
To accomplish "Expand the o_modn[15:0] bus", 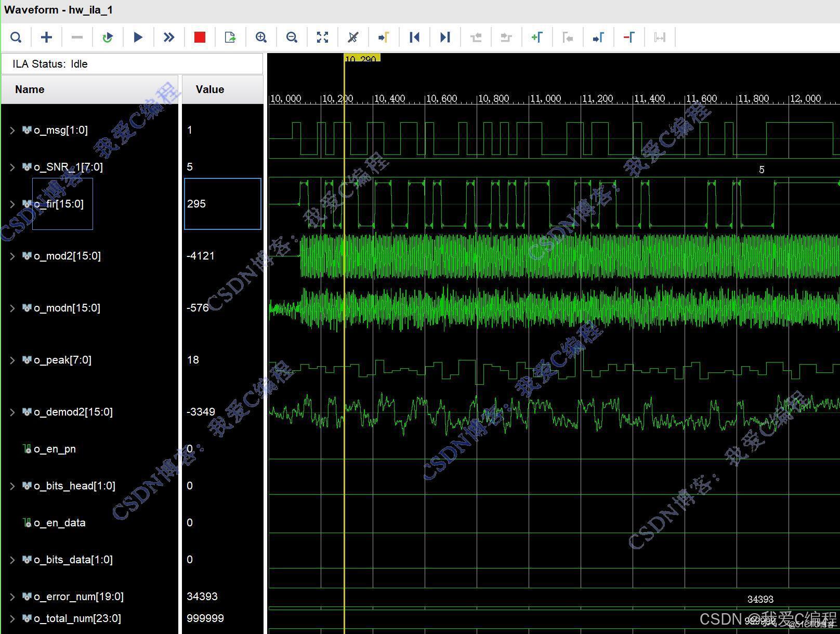I will 12,308.
